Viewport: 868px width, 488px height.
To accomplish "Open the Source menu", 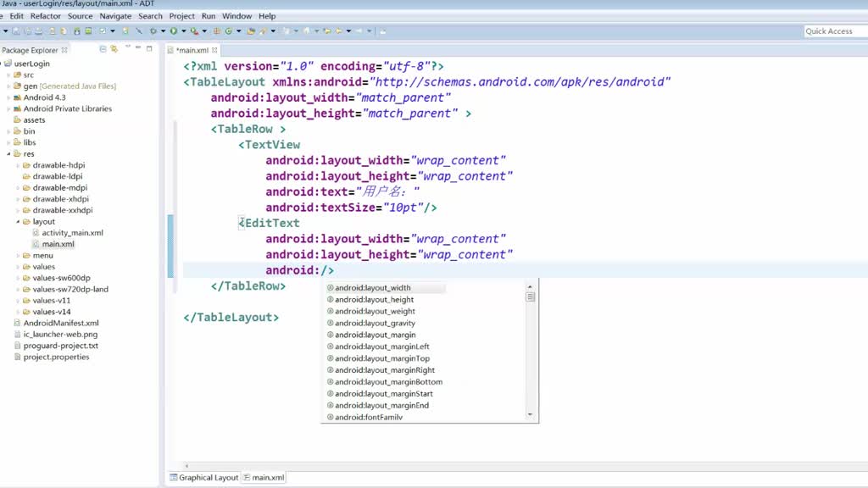I will tap(81, 16).
